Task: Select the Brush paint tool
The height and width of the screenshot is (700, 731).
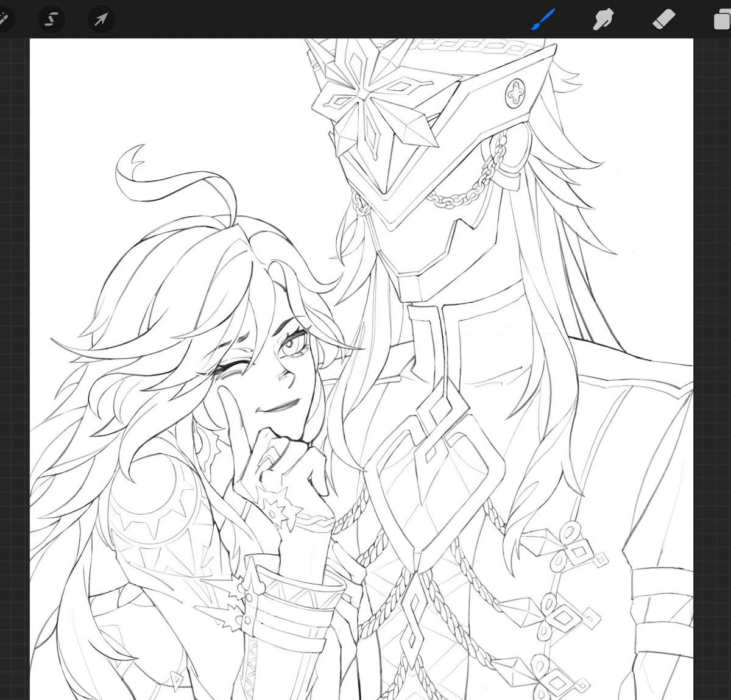Action: (x=543, y=19)
